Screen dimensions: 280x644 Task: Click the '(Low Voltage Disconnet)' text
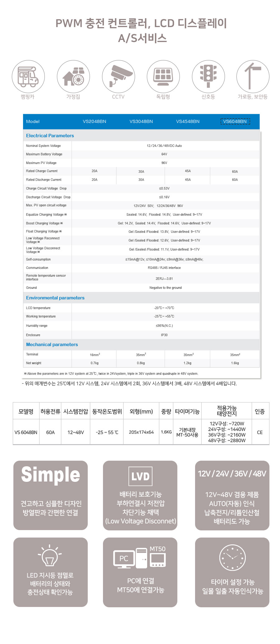pos(141,521)
